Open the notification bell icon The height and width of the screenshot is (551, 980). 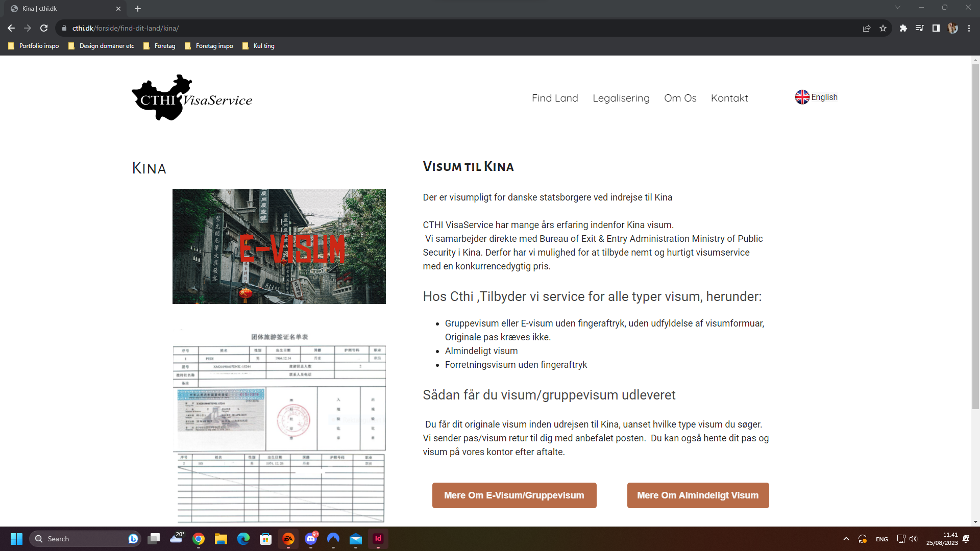tap(966, 539)
